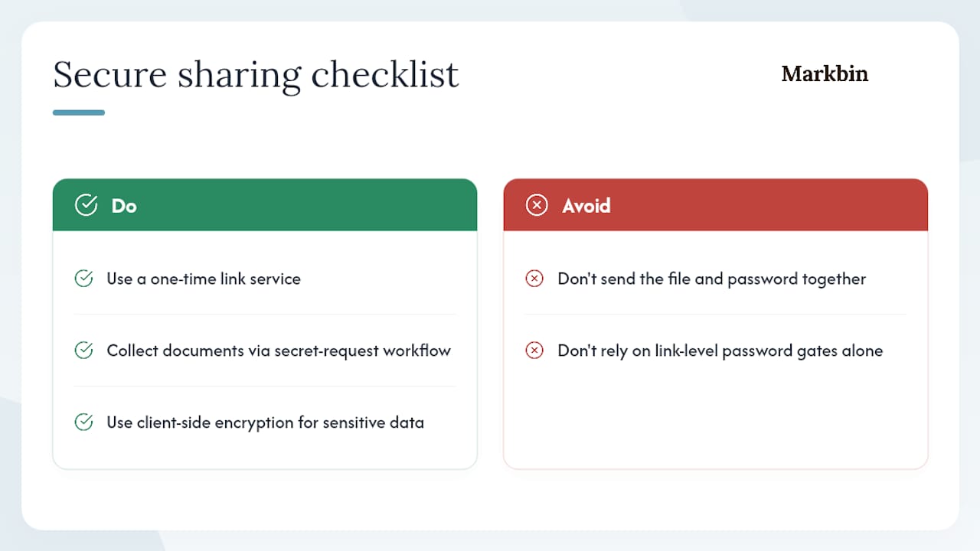Select Don't rely on link-level password gates alone

coord(720,350)
